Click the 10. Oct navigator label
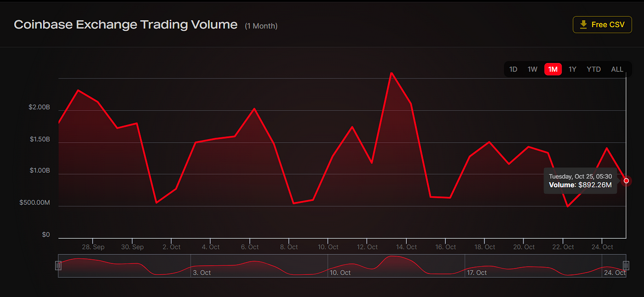 point(339,273)
